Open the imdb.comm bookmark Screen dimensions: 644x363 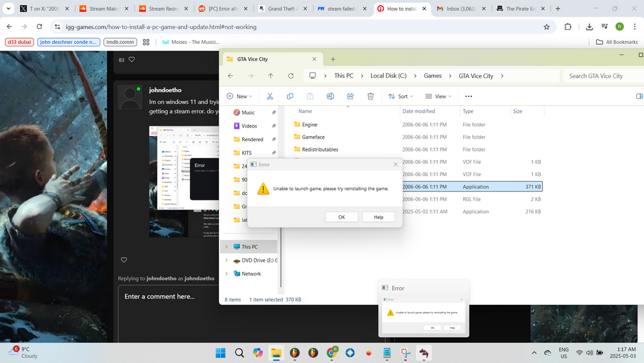click(x=120, y=42)
